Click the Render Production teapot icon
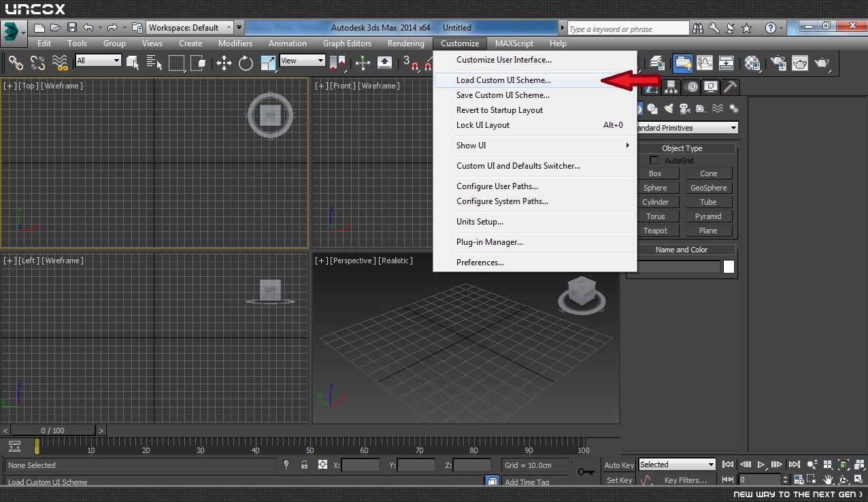Viewport: 868px width, 502px height. pos(822,63)
